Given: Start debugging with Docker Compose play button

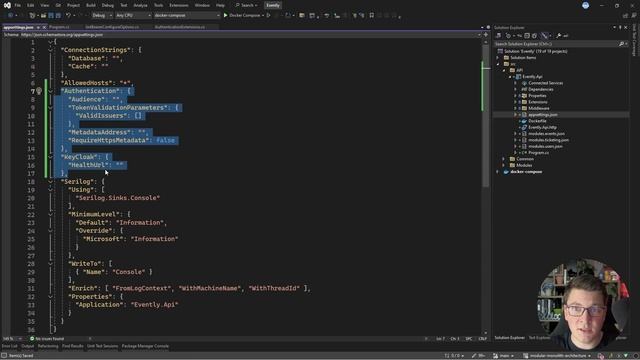Looking at the screenshot, I should [225, 16].
